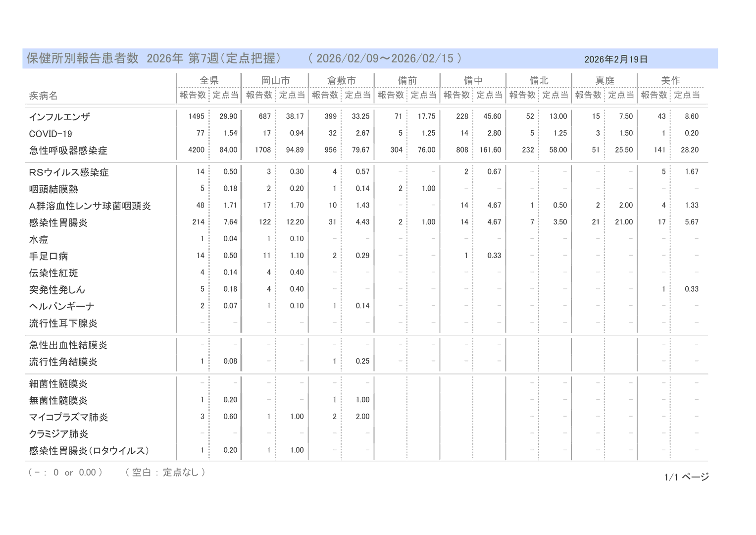Click the 美作 column header
This screenshot has height=535, width=756.
point(670,80)
